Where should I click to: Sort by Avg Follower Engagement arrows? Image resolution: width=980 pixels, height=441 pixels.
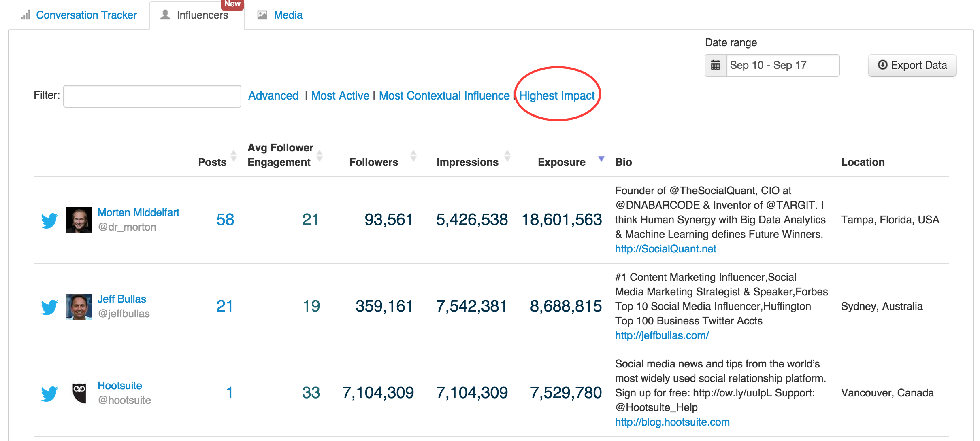click(x=320, y=156)
